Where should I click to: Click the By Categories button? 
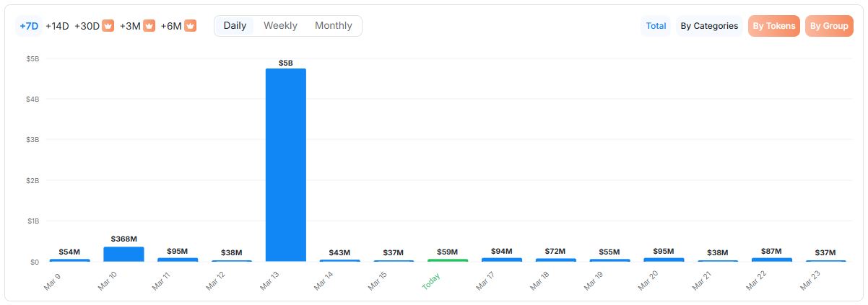click(709, 26)
